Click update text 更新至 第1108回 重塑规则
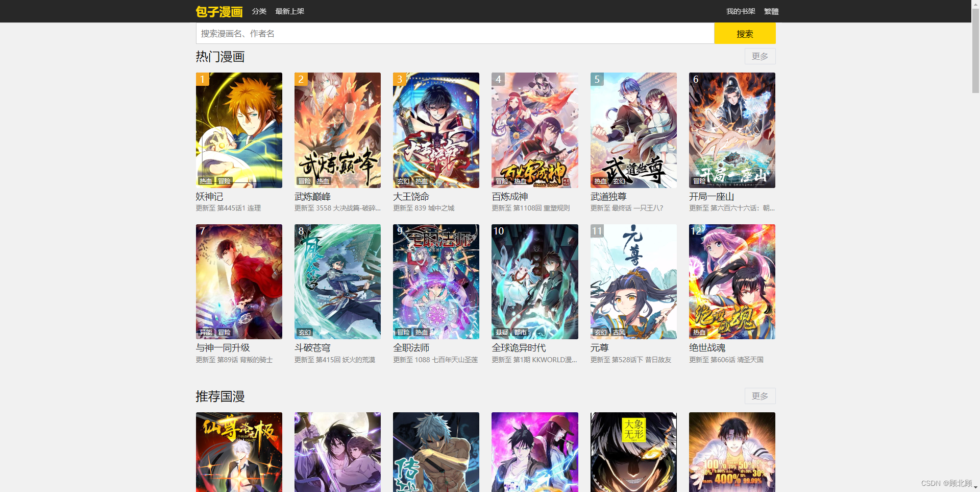The image size is (980, 492). [x=531, y=208]
